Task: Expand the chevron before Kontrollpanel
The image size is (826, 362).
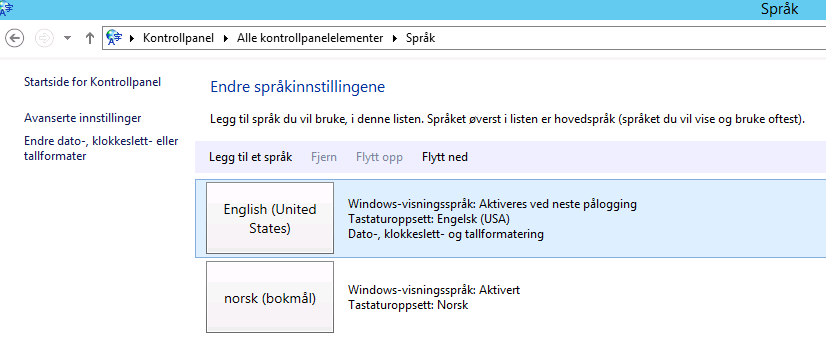Action: point(131,38)
